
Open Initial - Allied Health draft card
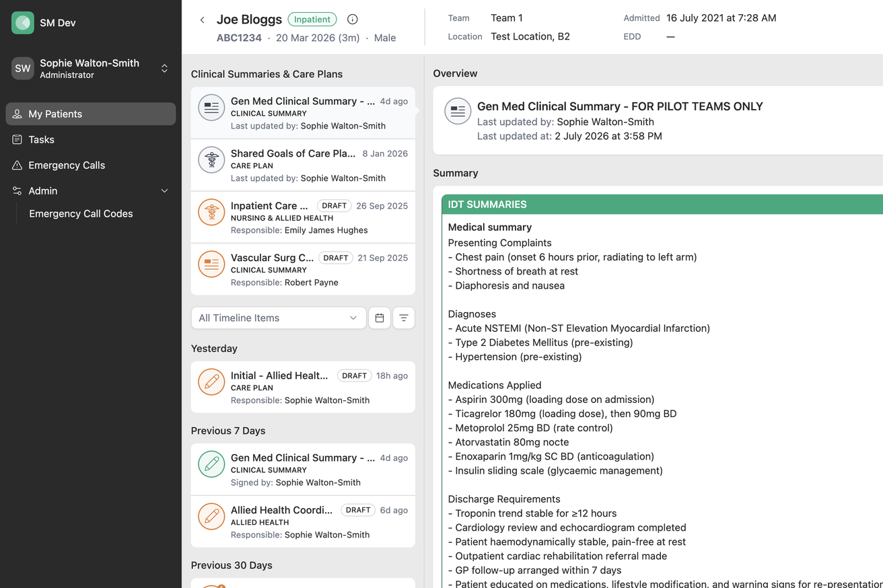coord(303,388)
